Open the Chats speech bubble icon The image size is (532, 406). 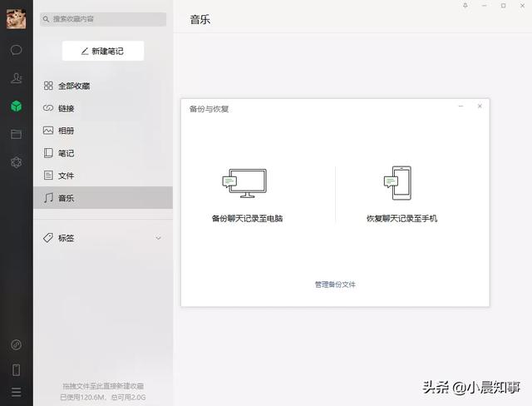tap(17, 50)
